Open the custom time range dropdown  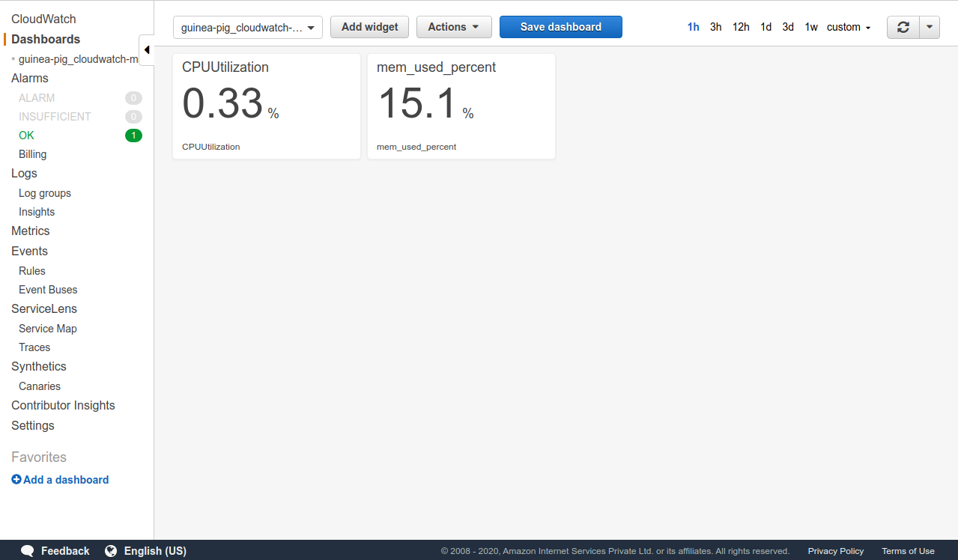(849, 27)
